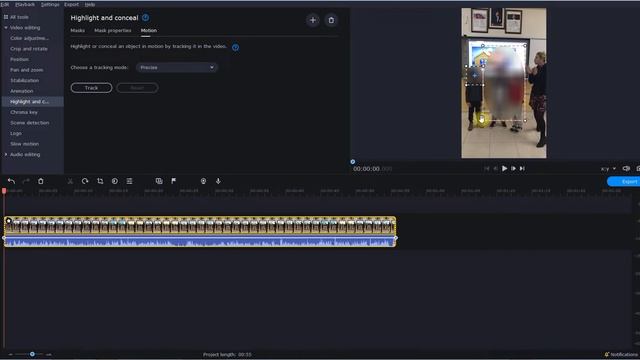Switch to the Mask properties tab

click(113, 31)
